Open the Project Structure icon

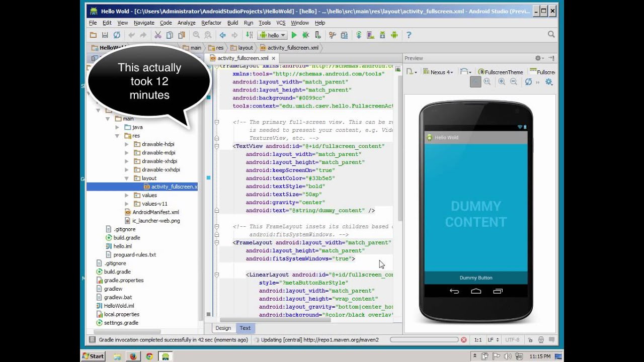pos(344,35)
